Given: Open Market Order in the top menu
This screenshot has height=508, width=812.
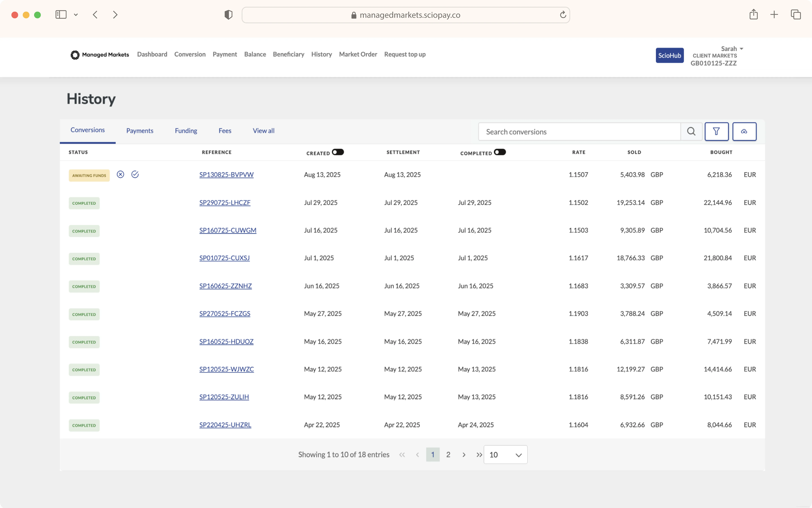Looking at the screenshot, I should pos(358,54).
